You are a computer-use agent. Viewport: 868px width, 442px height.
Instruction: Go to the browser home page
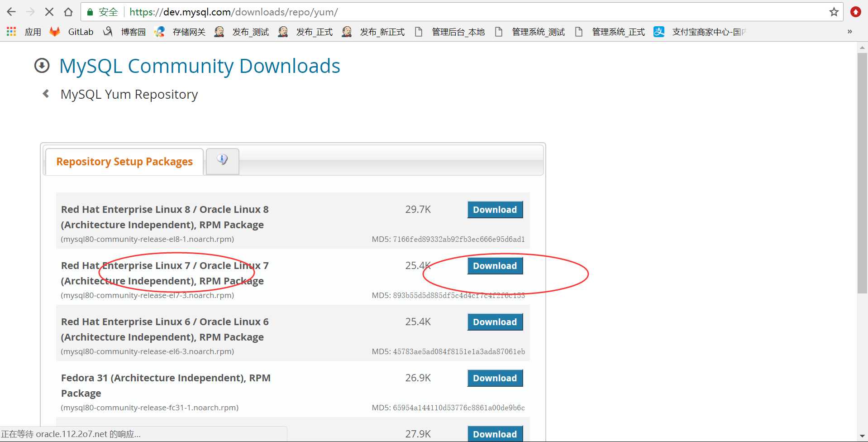tap(68, 12)
